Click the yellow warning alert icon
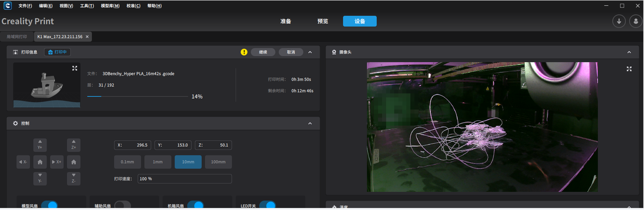Viewport: 644px width, 210px height. [244, 52]
